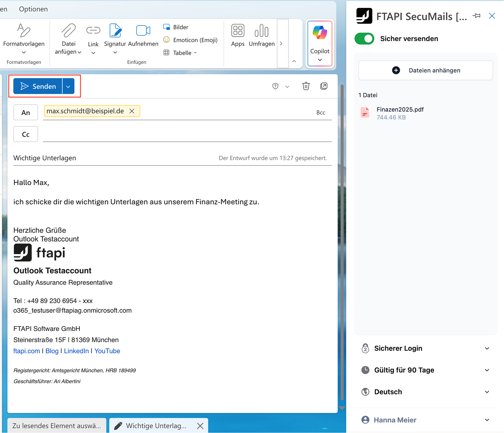This screenshot has width=504, height=433.
Task: Insert a Tabelle from the ribbon
Action: pyautogui.click(x=177, y=53)
